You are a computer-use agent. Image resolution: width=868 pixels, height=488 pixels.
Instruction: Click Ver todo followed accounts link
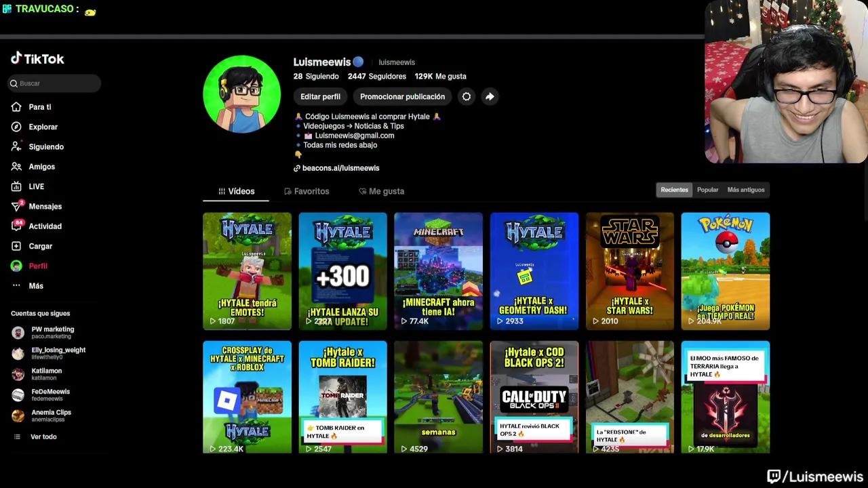(43, 436)
